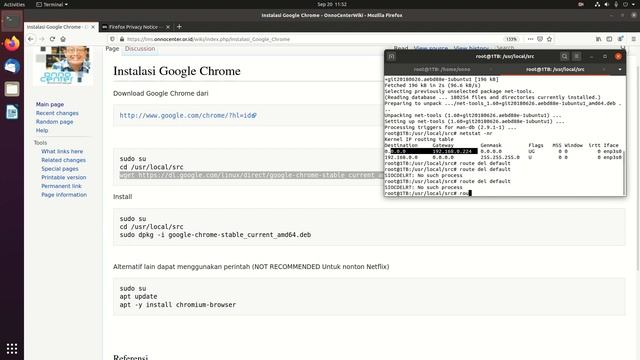This screenshot has width=640, height=360.
Task: Click the terminal window scrollbar
Action: [624, 173]
